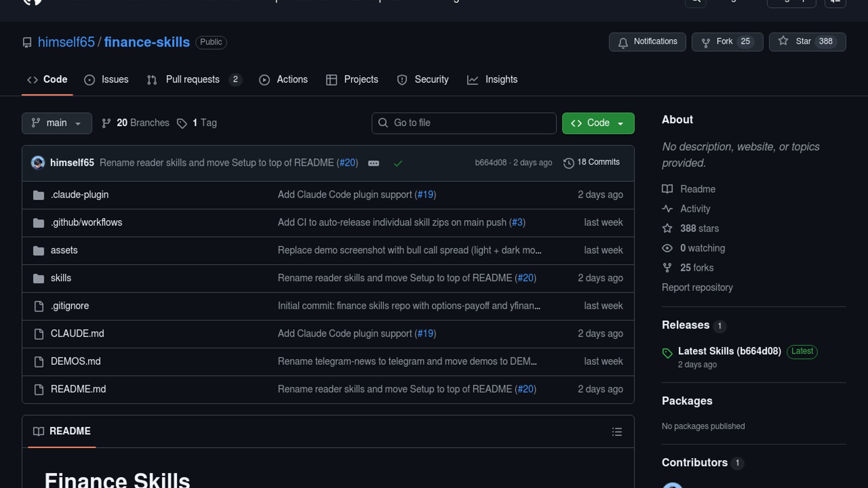Open the README.md file

[78, 389]
